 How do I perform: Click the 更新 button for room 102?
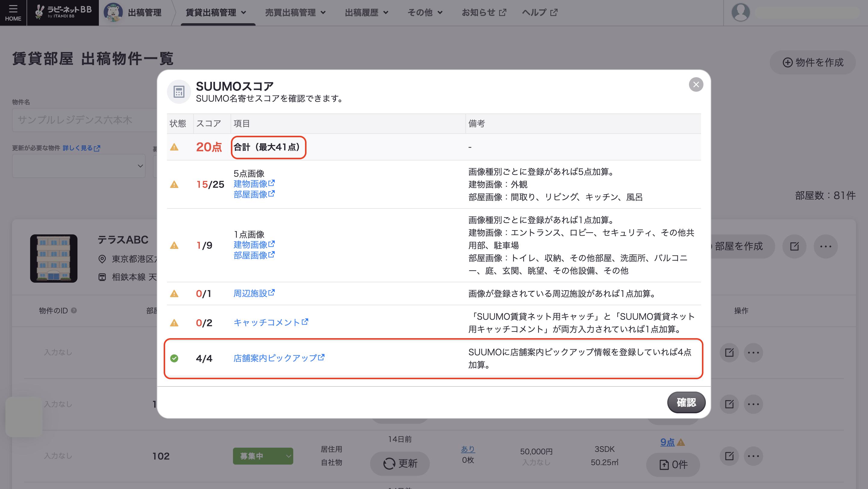coord(400,464)
